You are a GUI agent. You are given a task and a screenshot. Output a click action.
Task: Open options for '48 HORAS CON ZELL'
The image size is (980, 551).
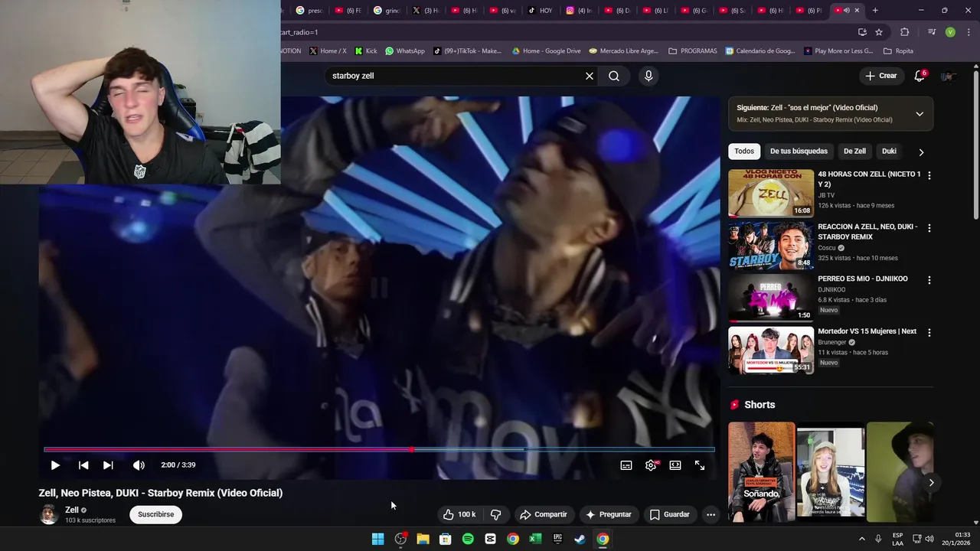coord(929,176)
